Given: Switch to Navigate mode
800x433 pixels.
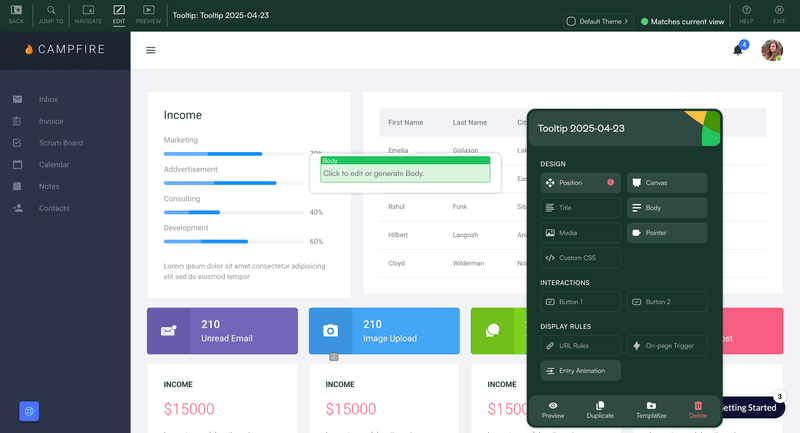Looking at the screenshot, I should pos(88,14).
